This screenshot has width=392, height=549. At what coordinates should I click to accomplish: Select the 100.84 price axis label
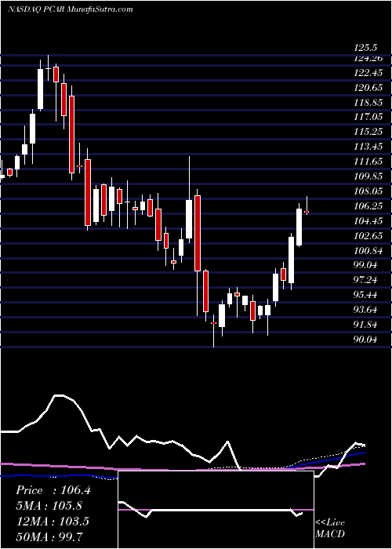(368, 251)
